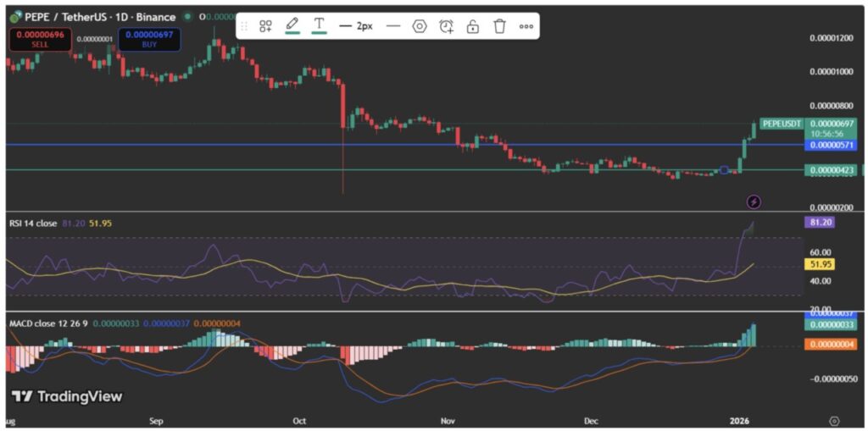Click the purple lightning bolt icon
Viewport: 868px width, 431px height.
click(x=754, y=202)
